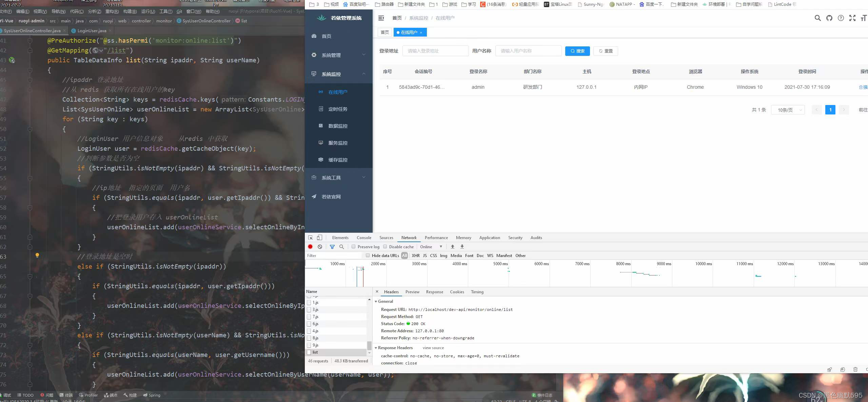Open the GetMapping URL globe dropdown
The height and width of the screenshot is (402, 868).
point(98,50)
